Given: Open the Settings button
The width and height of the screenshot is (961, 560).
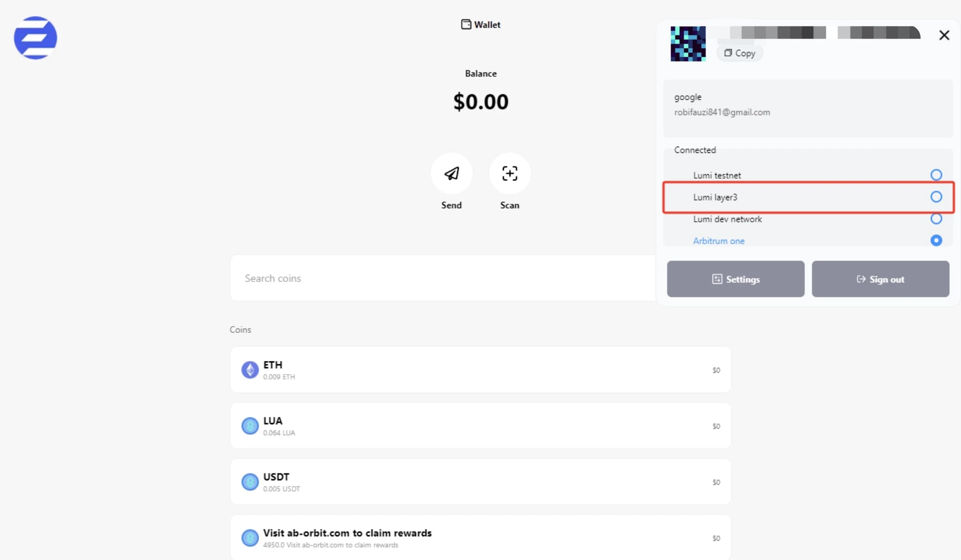Looking at the screenshot, I should coord(735,279).
